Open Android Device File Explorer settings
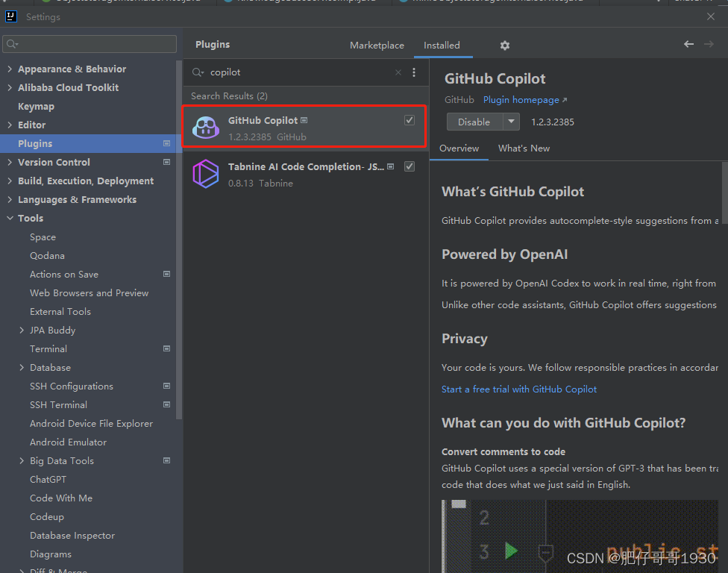Viewport: 728px width, 573px height. (x=92, y=424)
